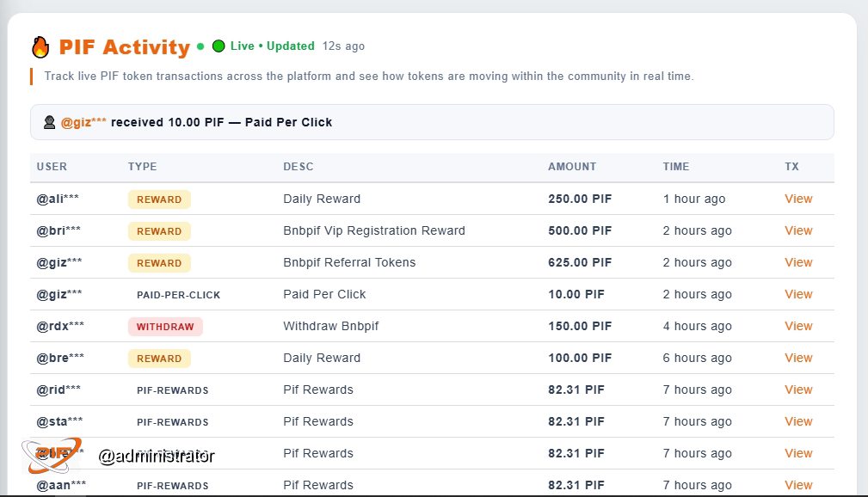Click the flame icon beside PIF Activity
Image resolution: width=868 pixels, height=497 pixels.
pyautogui.click(x=40, y=47)
